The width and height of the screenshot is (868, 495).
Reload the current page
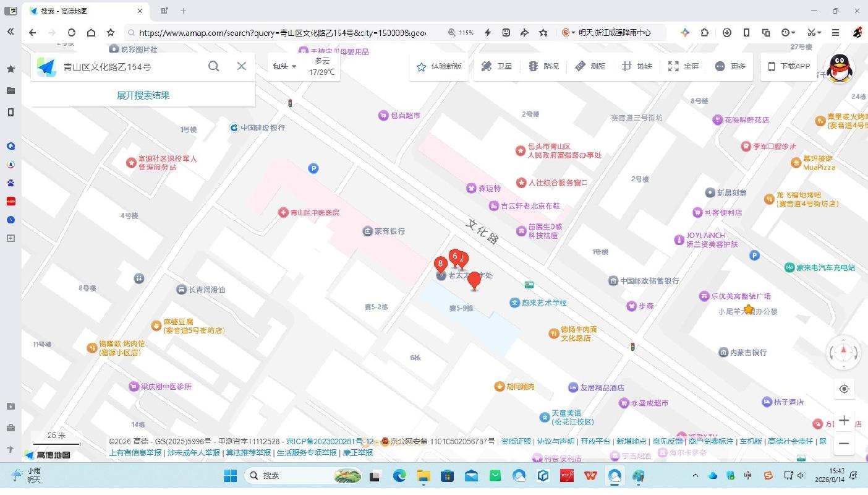coord(72,33)
